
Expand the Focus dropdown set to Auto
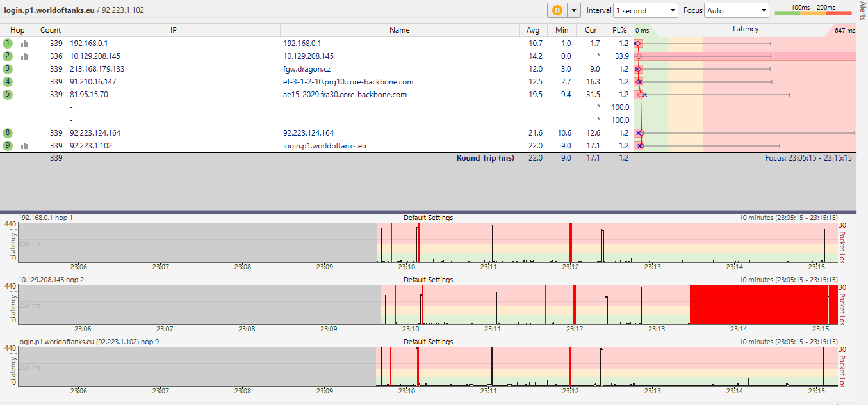[736, 10]
